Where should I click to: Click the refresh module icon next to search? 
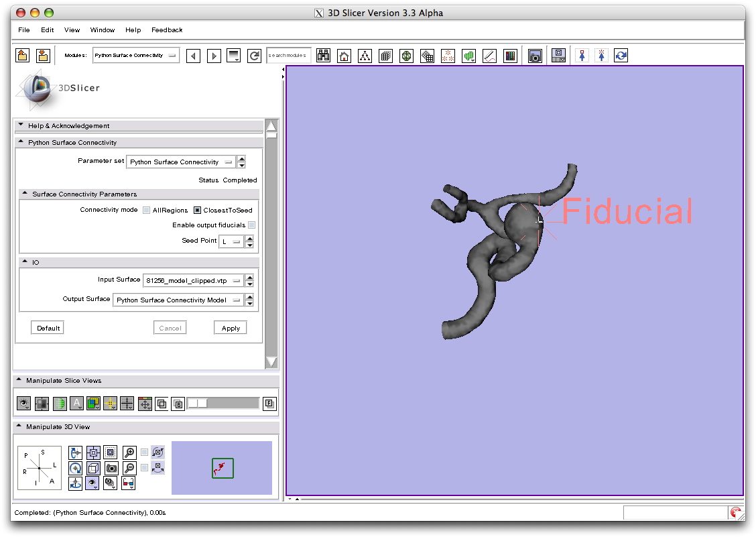[x=254, y=56]
